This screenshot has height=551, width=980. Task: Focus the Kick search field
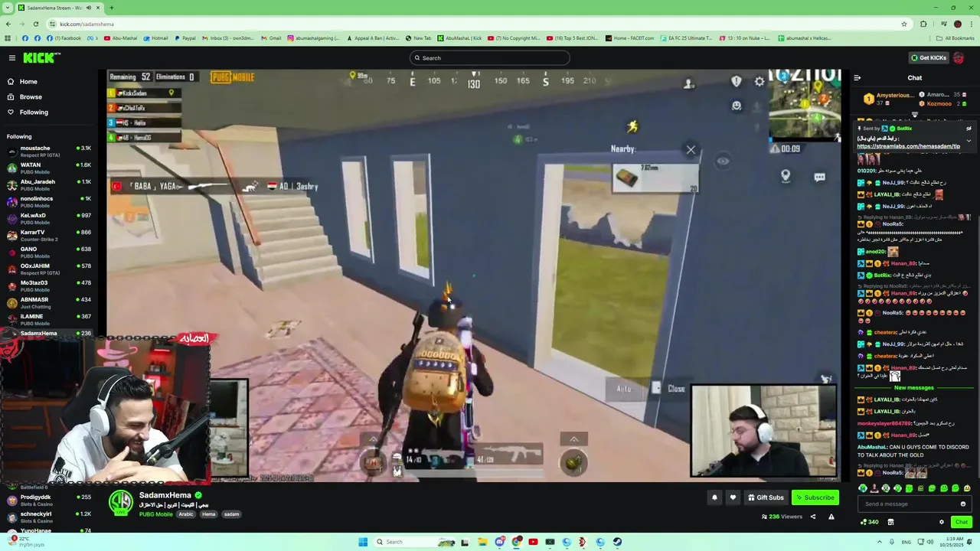click(490, 58)
